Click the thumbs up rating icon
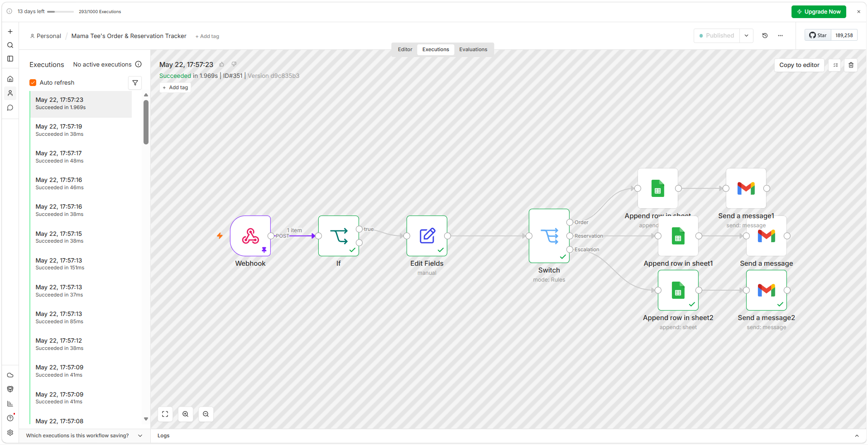The height and width of the screenshot is (445, 868). tap(222, 65)
